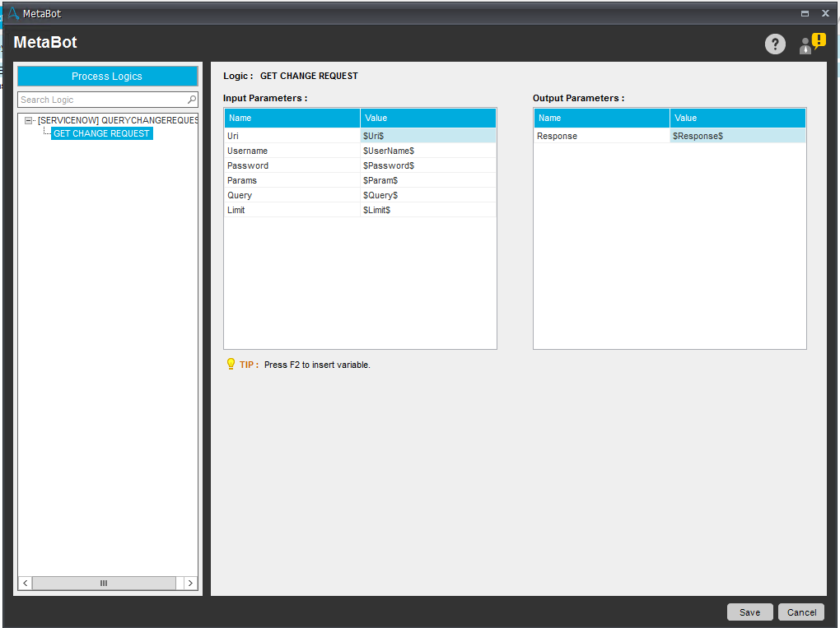The width and height of the screenshot is (840, 628).
Task: Click the yellow lightbulb tip icon
Action: pos(231,364)
